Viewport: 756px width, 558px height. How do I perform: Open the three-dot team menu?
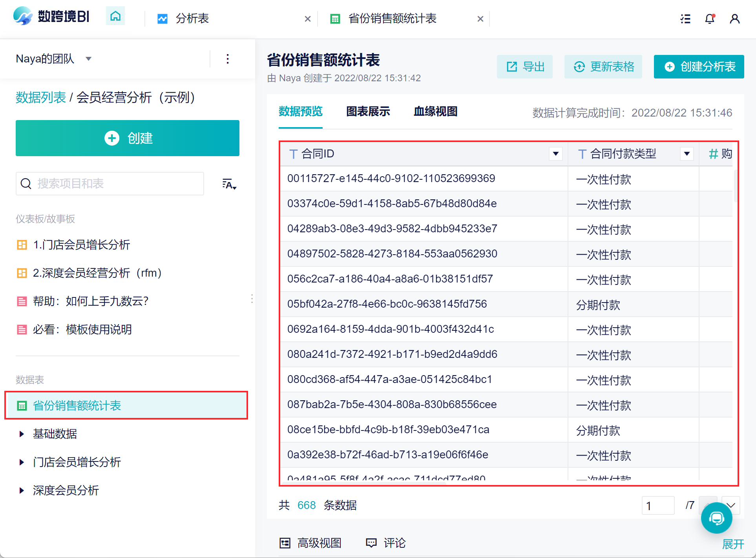click(228, 59)
